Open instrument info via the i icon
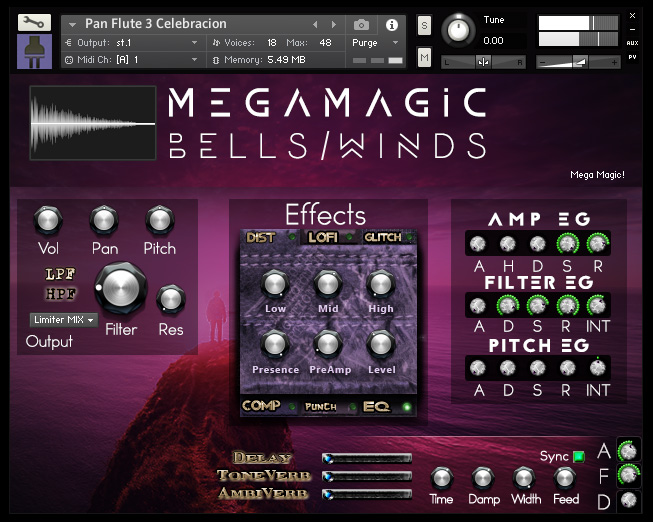653x522 pixels. coord(391,25)
